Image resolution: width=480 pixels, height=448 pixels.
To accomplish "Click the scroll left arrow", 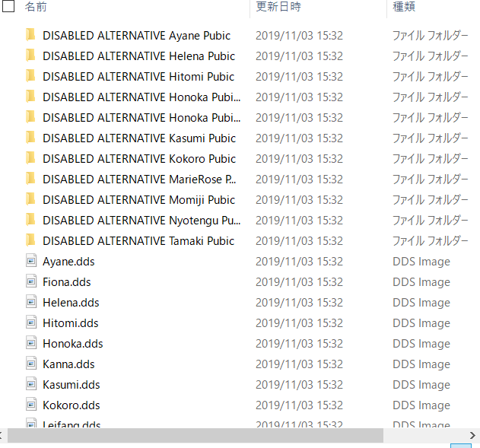I will click(x=2, y=435).
